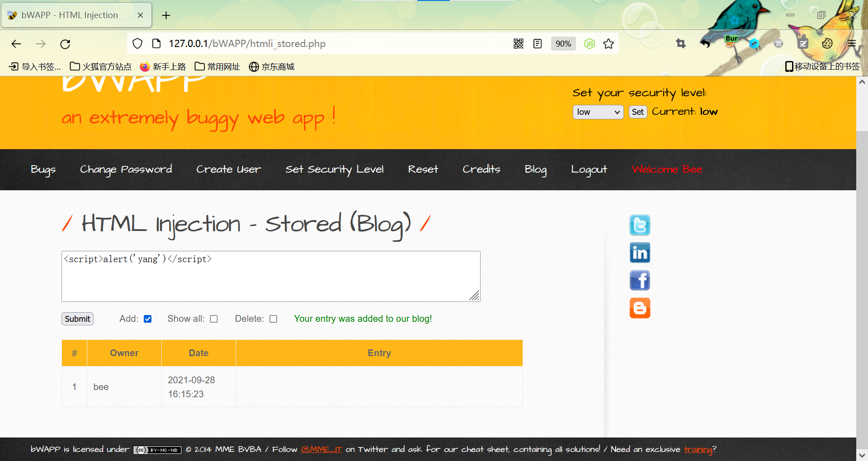Open Twitter social icon
Screen dimensions: 868x461
(640, 225)
